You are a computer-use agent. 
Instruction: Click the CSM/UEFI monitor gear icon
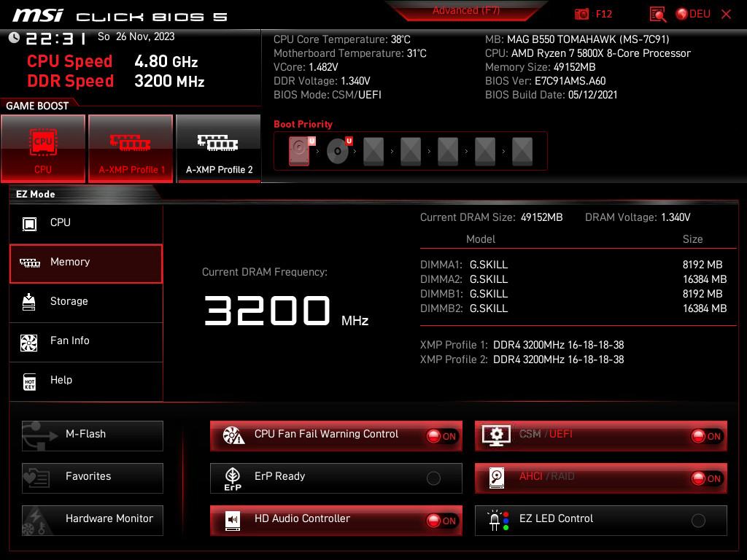tap(496, 435)
